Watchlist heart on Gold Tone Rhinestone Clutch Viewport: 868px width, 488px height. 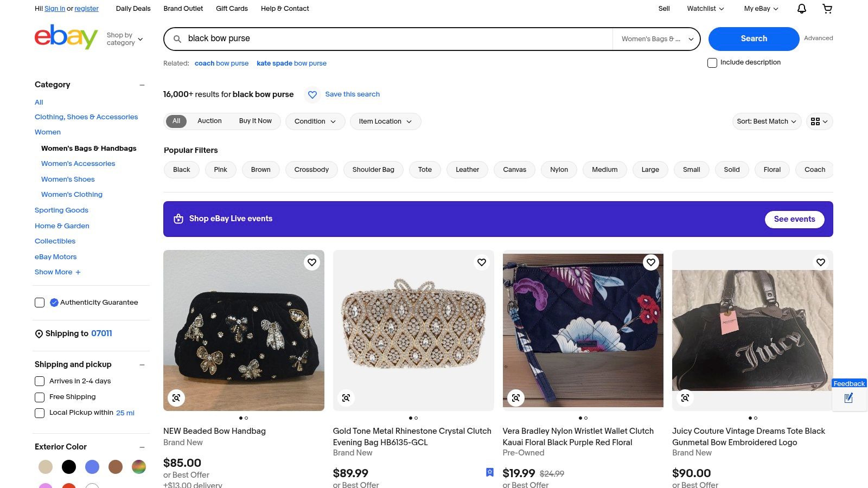(x=482, y=262)
